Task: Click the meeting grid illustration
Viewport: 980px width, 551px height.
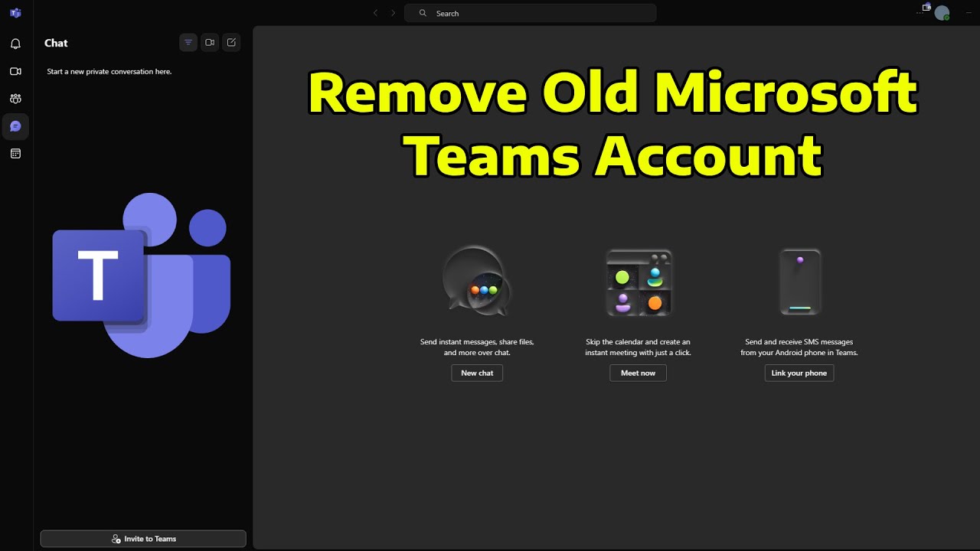Action: pos(639,282)
